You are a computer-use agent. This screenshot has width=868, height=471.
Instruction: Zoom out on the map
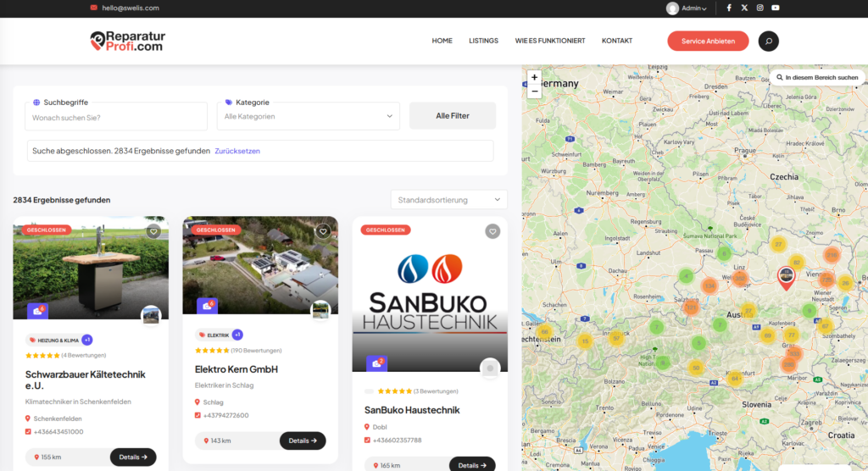click(x=534, y=91)
